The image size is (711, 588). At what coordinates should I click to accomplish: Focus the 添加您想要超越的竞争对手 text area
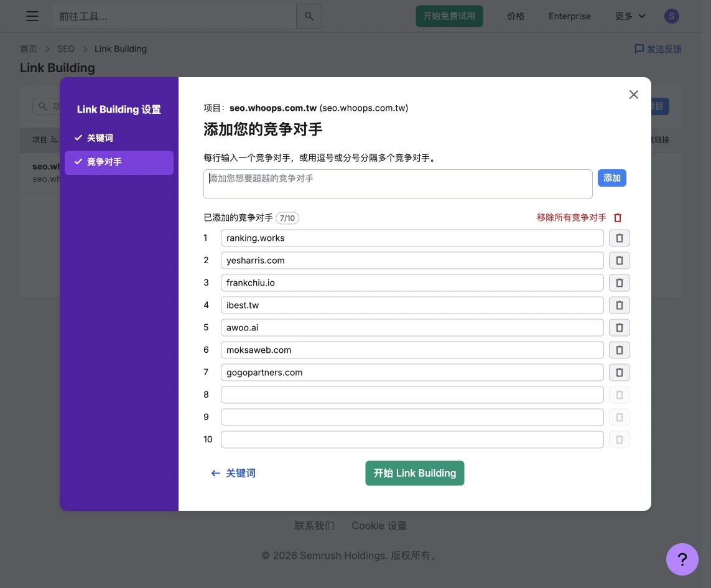tap(397, 184)
